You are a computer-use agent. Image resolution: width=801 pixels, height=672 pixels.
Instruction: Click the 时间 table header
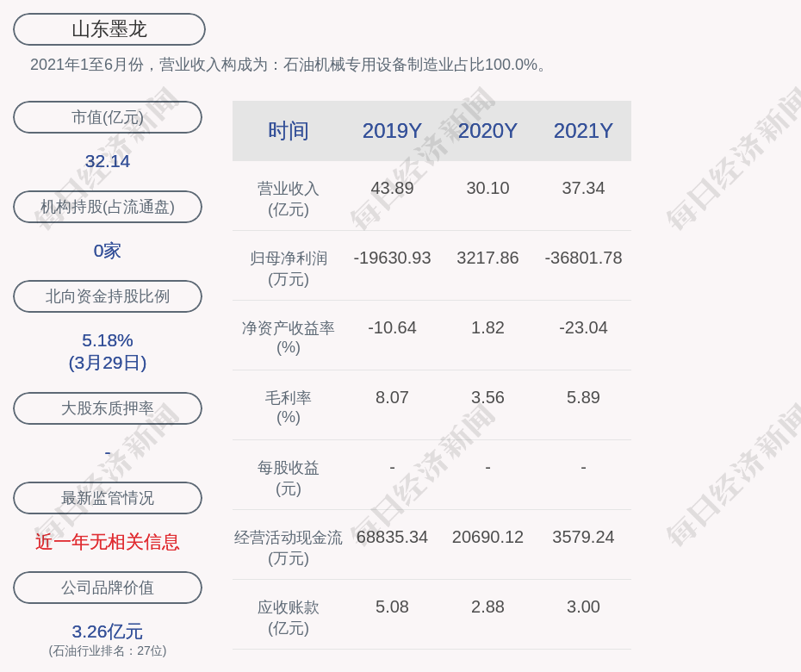(289, 131)
